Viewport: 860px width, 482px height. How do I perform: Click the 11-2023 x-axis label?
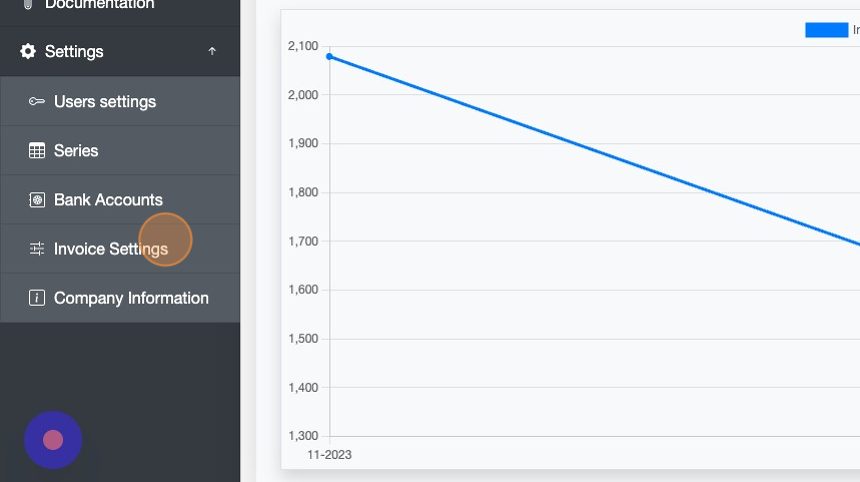click(x=329, y=455)
